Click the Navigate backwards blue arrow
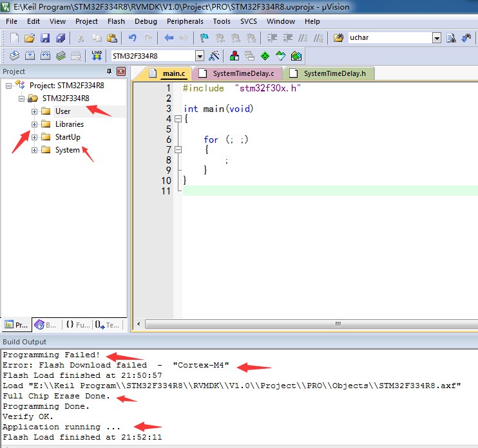The image size is (478, 448). click(169, 38)
